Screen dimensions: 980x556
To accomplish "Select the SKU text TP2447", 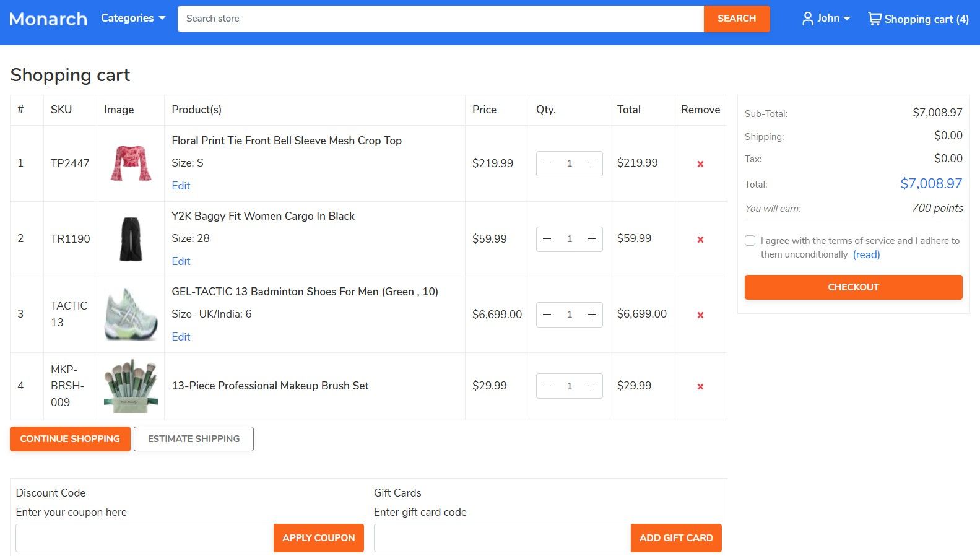I will (x=70, y=163).
